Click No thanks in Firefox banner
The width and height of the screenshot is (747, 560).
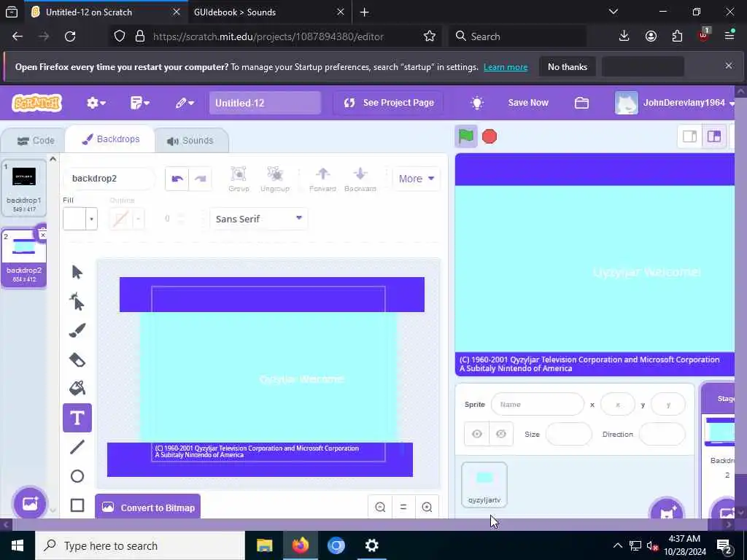567,67
